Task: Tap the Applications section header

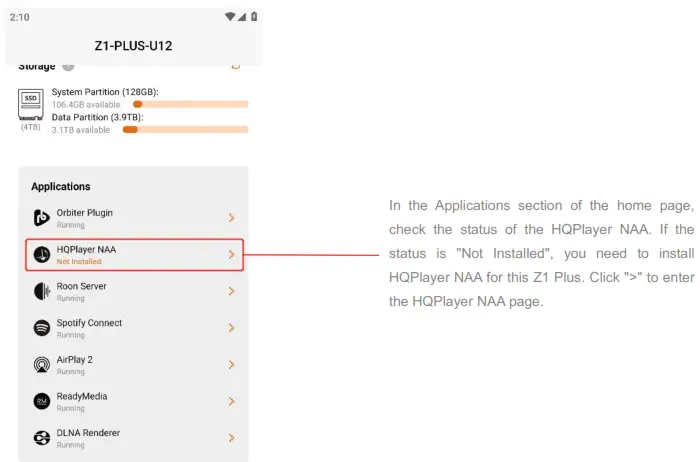Action: (x=61, y=186)
